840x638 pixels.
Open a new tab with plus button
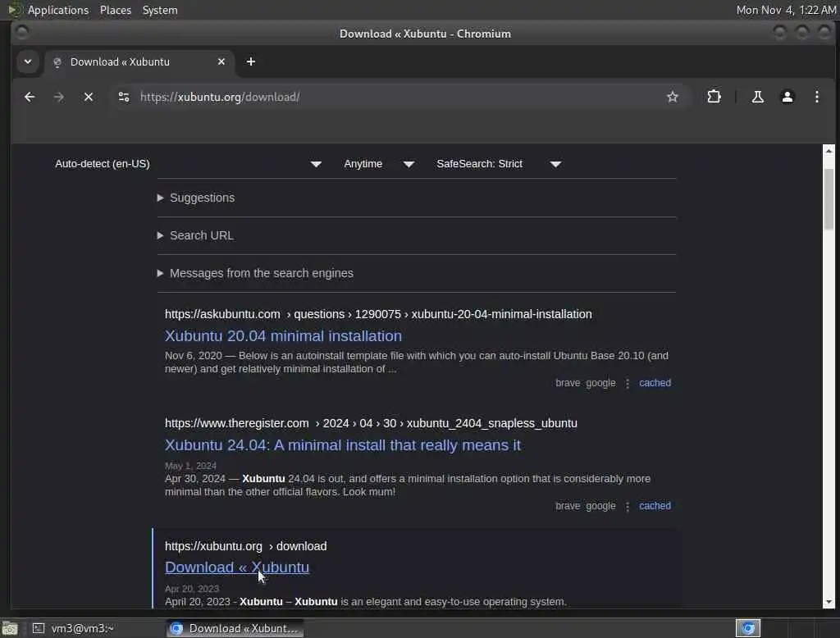coord(251,62)
